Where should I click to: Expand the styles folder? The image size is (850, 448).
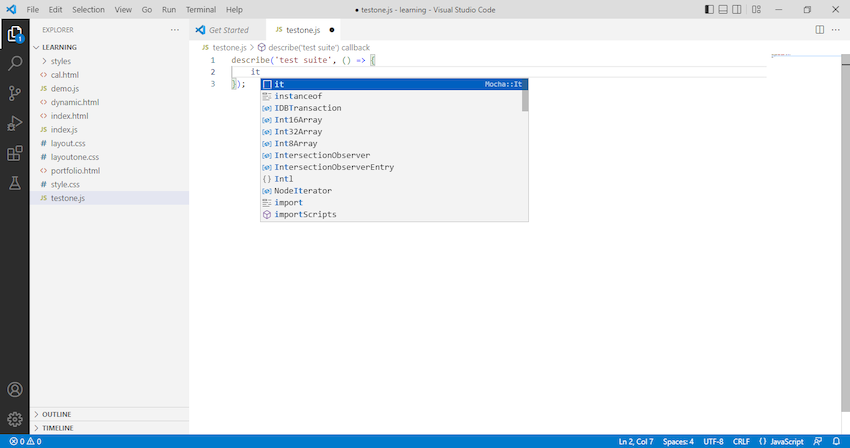(110, 61)
